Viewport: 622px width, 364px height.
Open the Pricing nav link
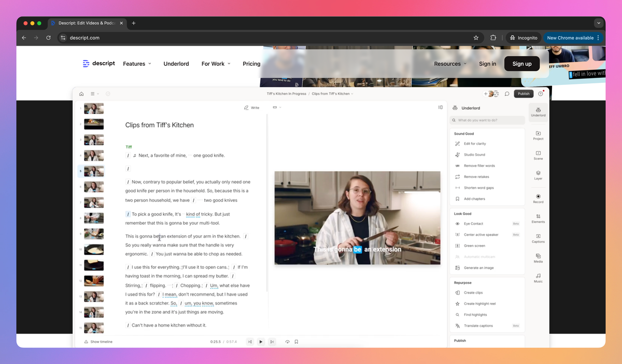point(251,64)
